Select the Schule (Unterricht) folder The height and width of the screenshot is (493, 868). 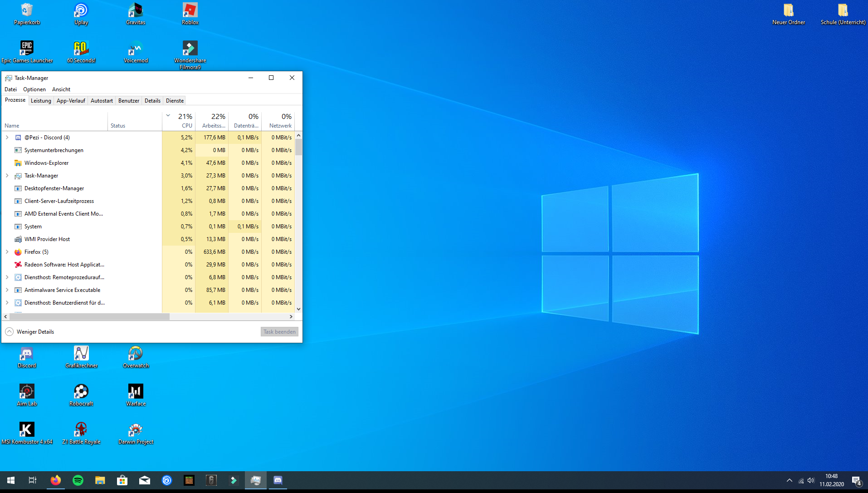(843, 14)
